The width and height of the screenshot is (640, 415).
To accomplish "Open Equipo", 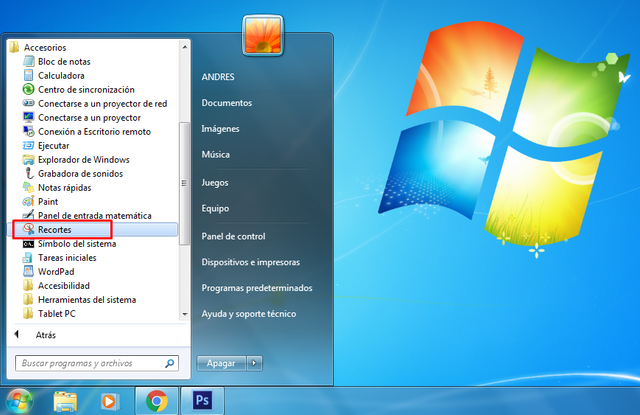I will (x=215, y=208).
